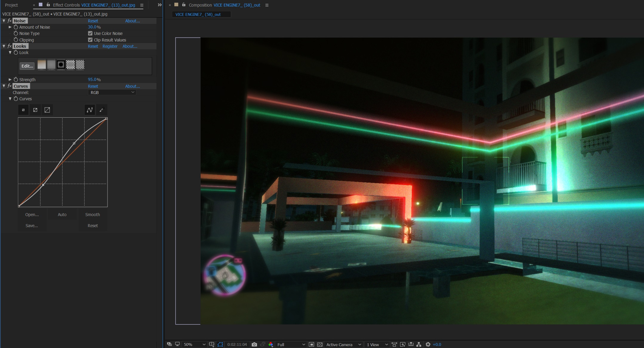Viewport: 644px width, 348px height.
Task: Expand the Amount of Noise property
Action: (10, 27)
